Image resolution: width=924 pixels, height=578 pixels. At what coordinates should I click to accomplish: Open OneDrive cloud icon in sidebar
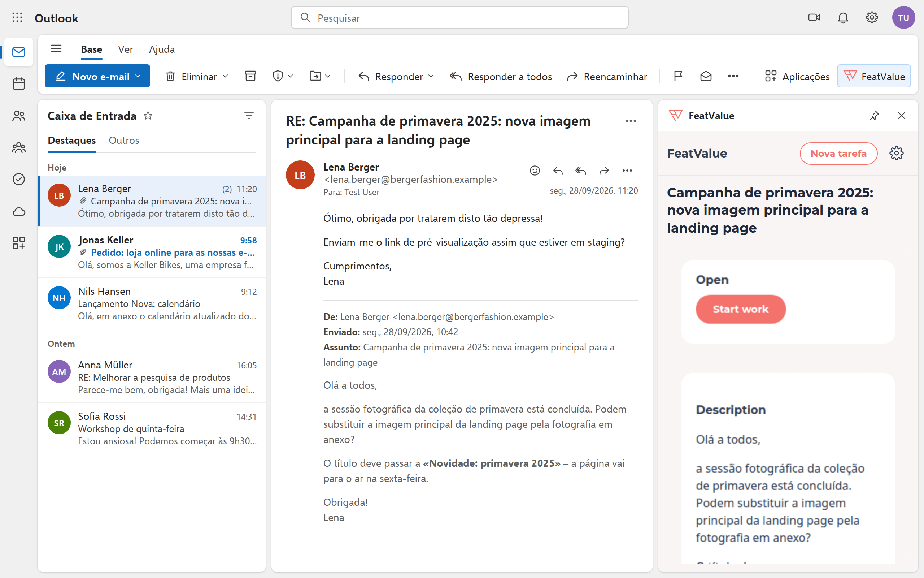(18, 211)
